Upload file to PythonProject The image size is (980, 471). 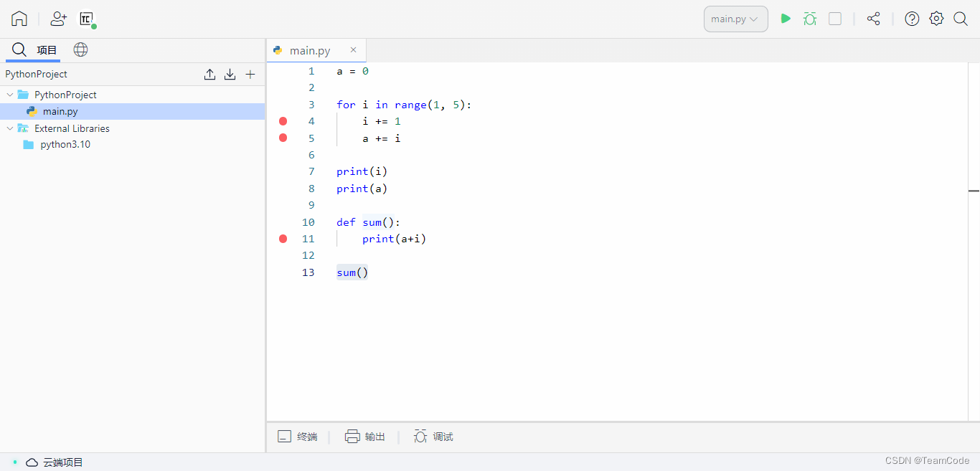click(209, 74)
